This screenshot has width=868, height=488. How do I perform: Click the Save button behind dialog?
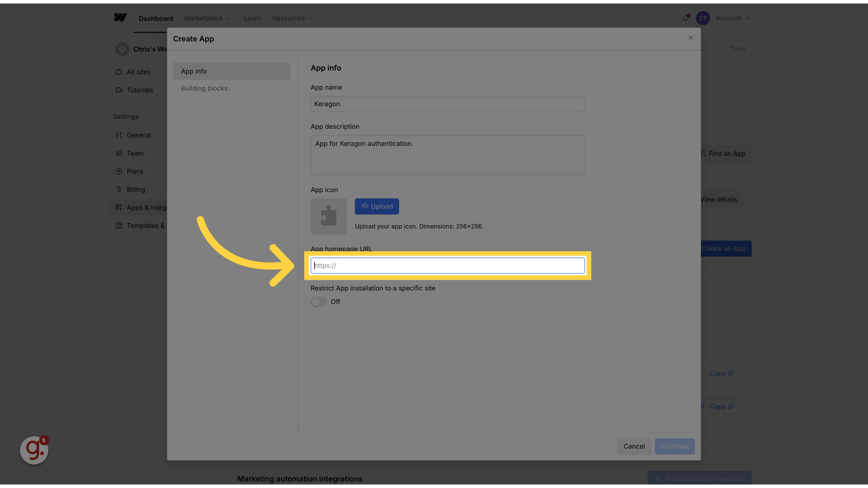click(x=738, y=49)
